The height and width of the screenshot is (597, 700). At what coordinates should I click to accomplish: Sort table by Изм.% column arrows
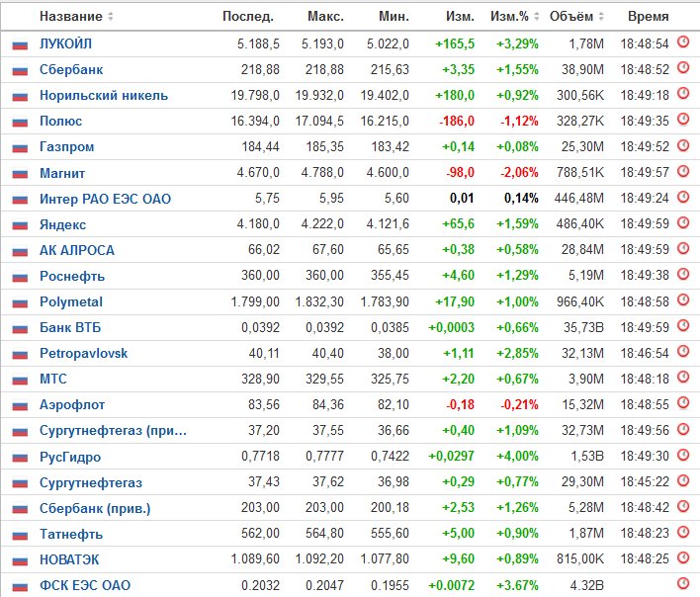click(537, 17)
